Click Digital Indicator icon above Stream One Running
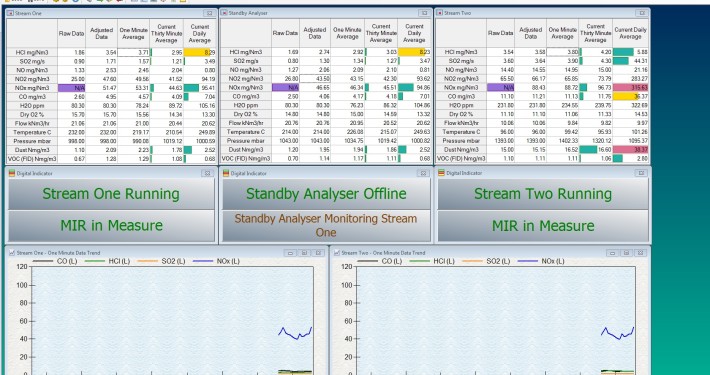Viewport: 710px width, 375px height. point(12,173)
